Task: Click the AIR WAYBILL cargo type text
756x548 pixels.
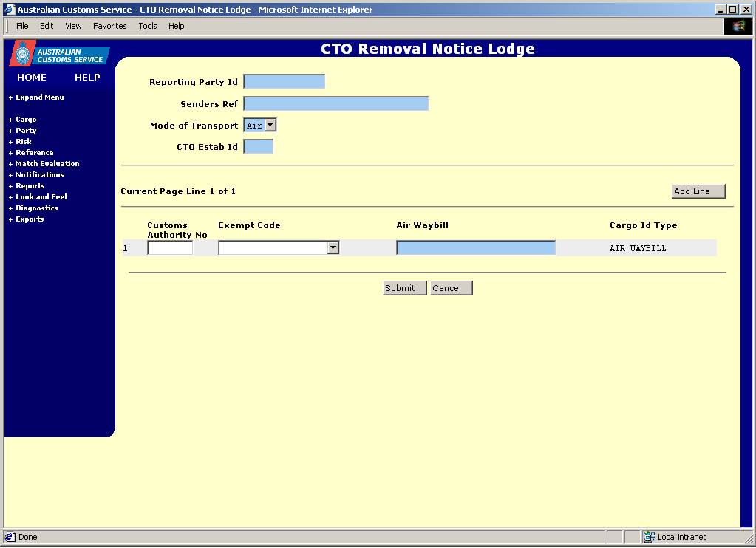Action: click(x=638, y=248)
